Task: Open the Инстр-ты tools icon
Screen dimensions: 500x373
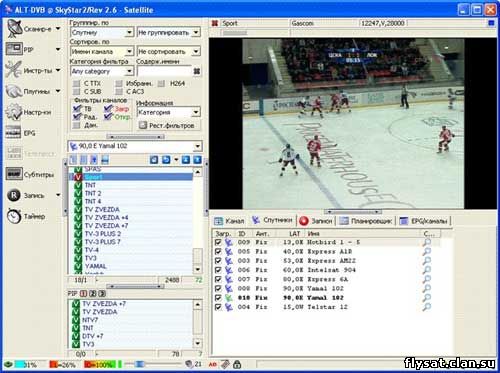Action: [x=14, y=70]
